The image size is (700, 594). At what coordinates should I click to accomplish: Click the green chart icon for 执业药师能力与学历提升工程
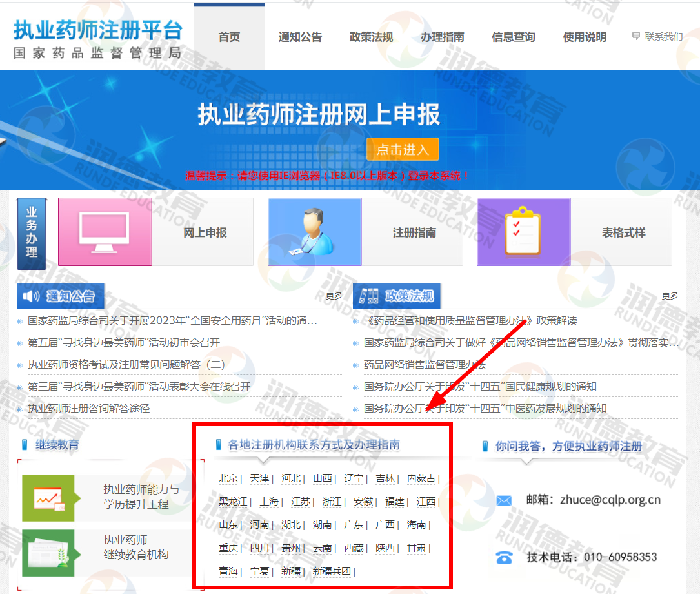click(x=48, y=497)
